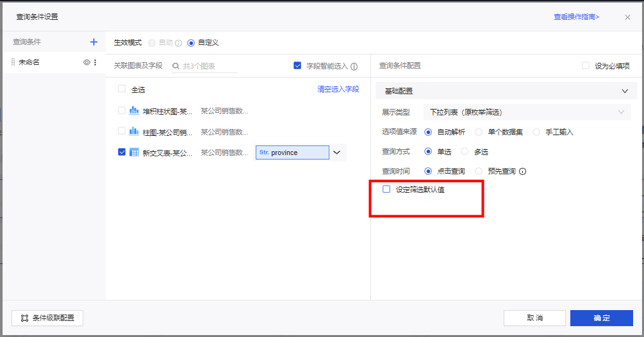Tick the 全选 checkbox
This screenshot has width=644, height=337.
[x=122, y=90]
